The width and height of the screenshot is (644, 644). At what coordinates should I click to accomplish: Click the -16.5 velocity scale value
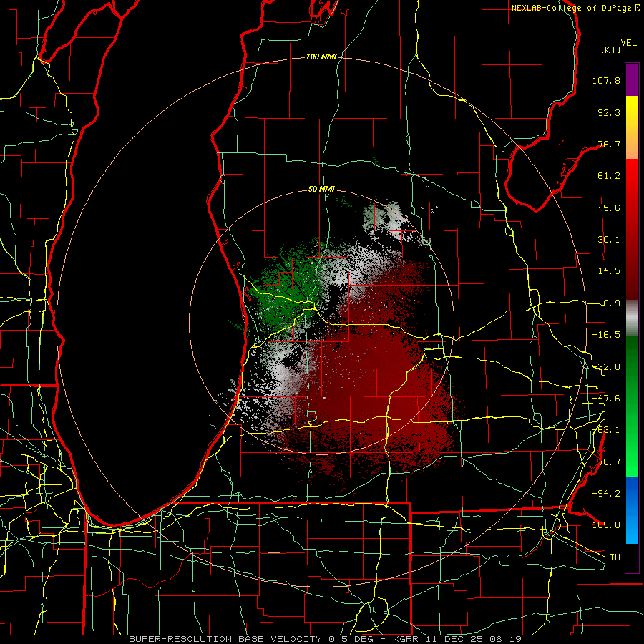pyautogui.click(x=606, y=335)
